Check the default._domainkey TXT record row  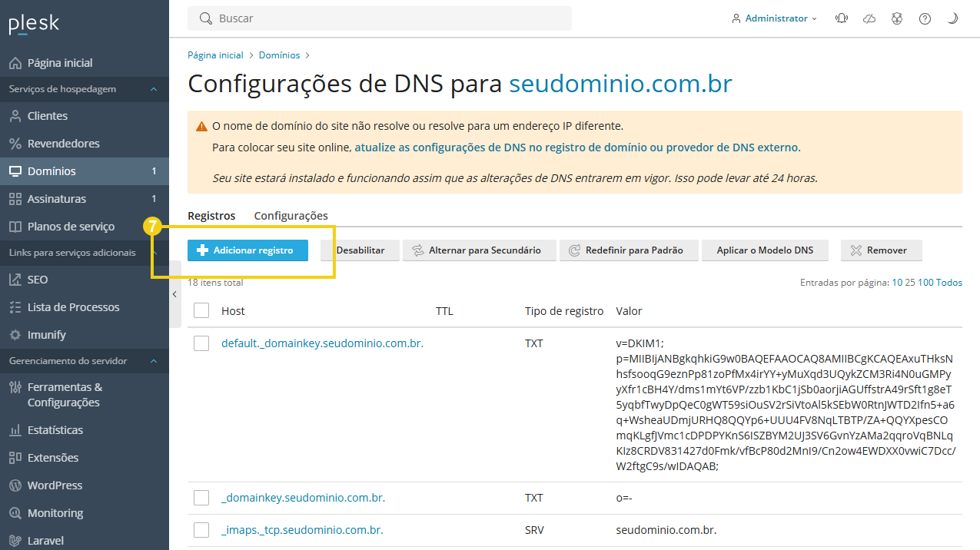pos(201,343)
